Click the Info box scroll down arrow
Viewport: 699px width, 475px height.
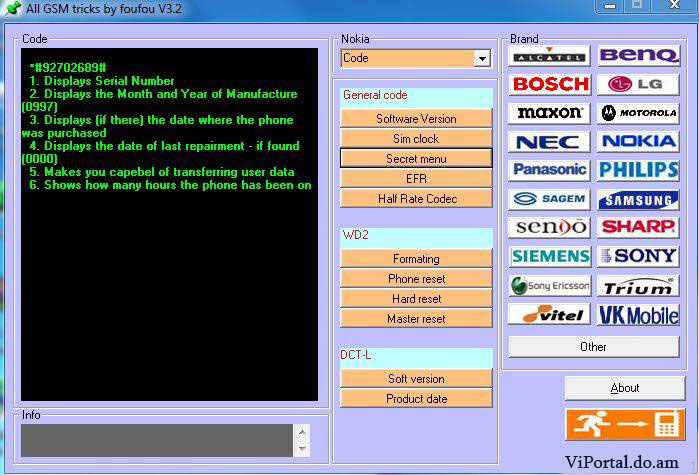[x=302, y=449]
